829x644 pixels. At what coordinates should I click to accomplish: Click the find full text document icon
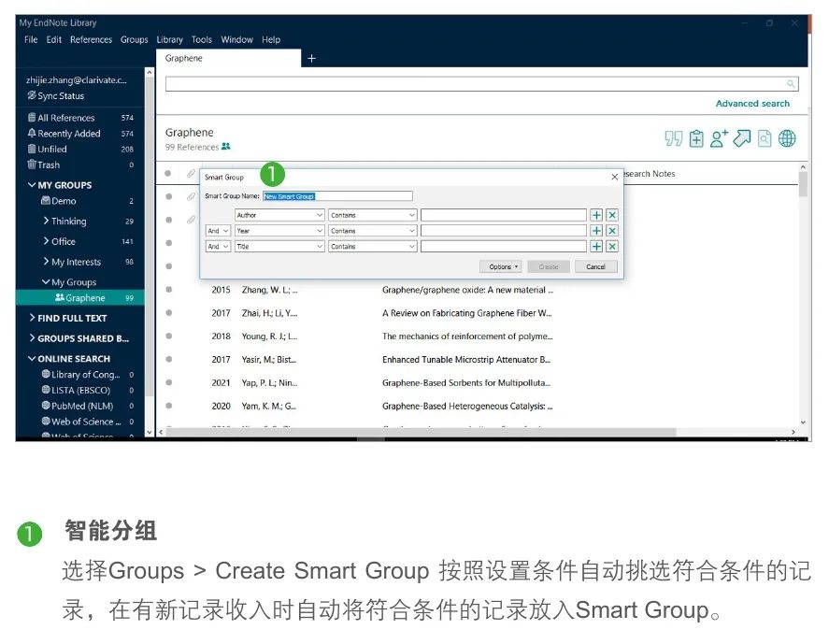[x=765, y=138]
